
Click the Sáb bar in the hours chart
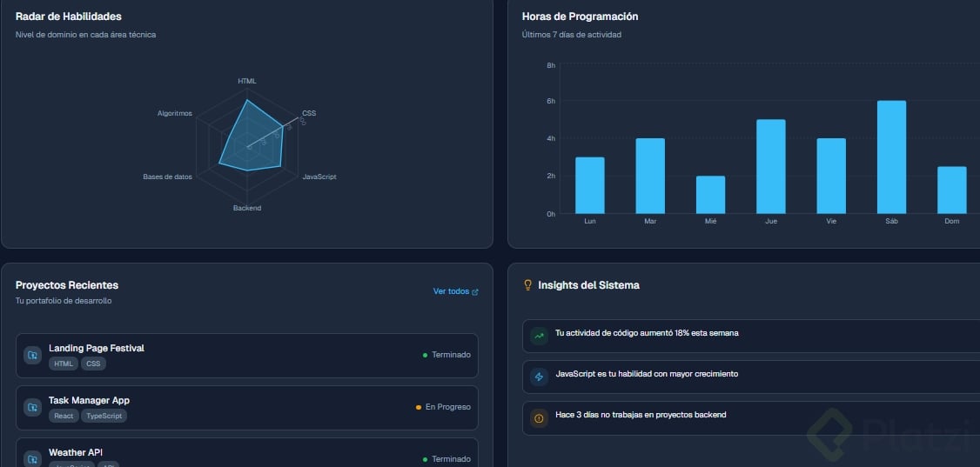click(x=891, y=157)
